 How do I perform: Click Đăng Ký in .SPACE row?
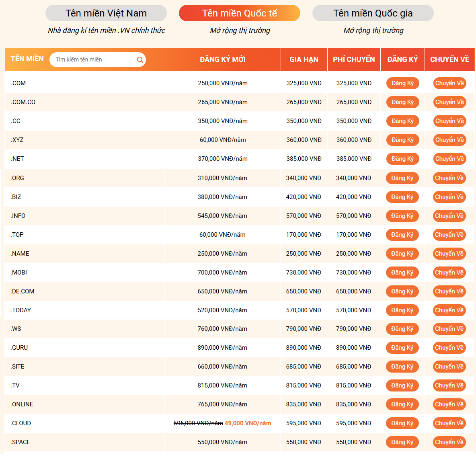(x=402, y=442)
